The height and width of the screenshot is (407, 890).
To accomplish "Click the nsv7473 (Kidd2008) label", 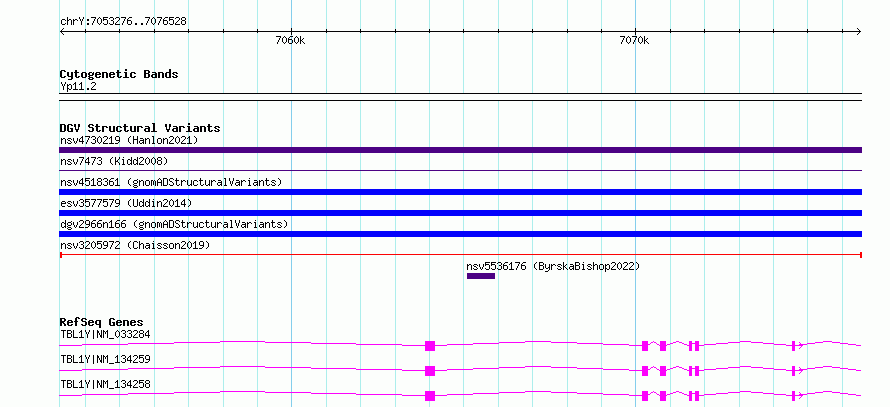I will tap(114, 161).
